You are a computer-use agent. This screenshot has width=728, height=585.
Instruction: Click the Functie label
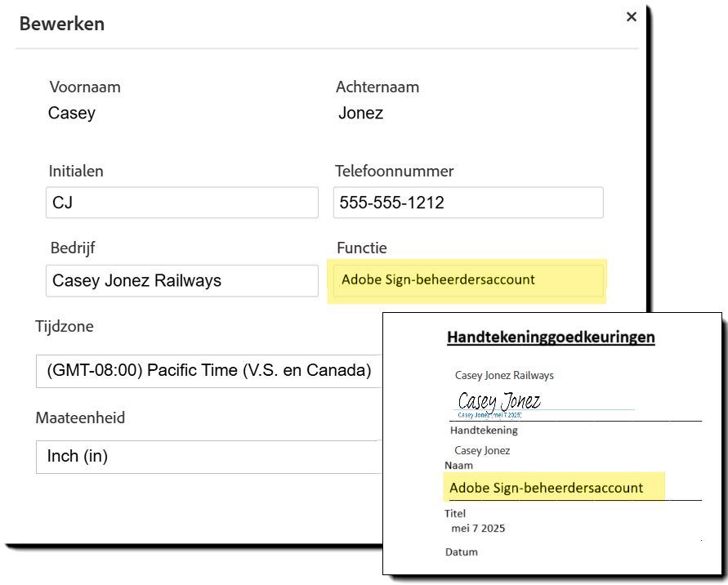(x=362, y=248)
